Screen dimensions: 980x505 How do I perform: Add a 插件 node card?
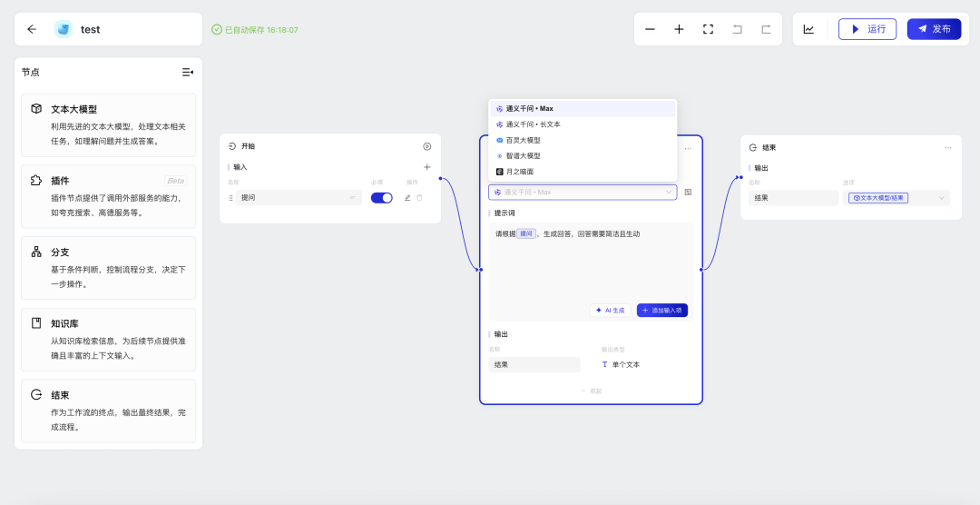point(109,196)
